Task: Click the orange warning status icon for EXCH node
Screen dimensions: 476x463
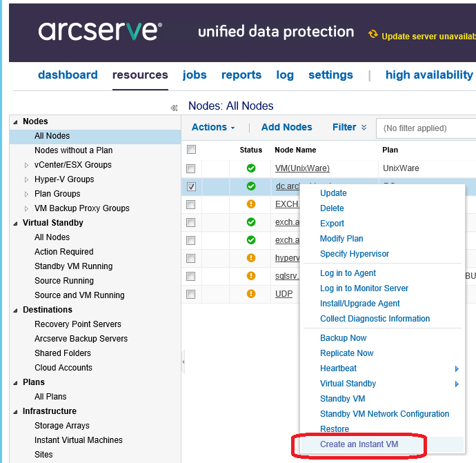Action: click(251, 204)
